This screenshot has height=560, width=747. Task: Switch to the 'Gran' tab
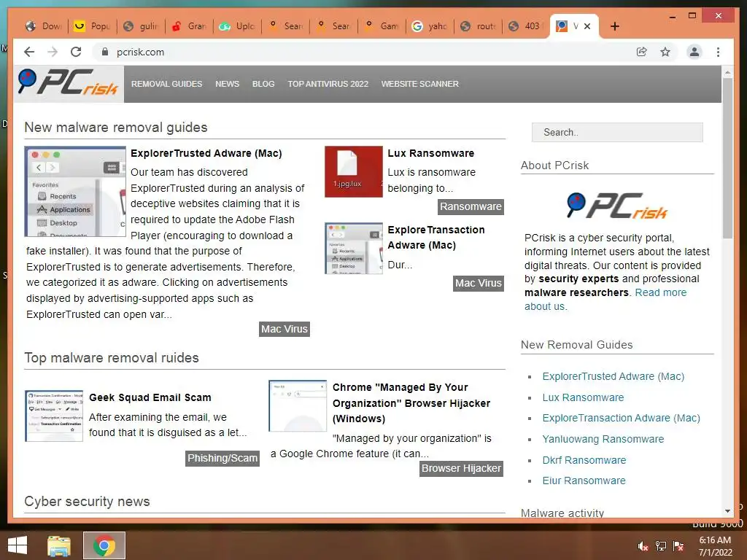click(189, 26)
